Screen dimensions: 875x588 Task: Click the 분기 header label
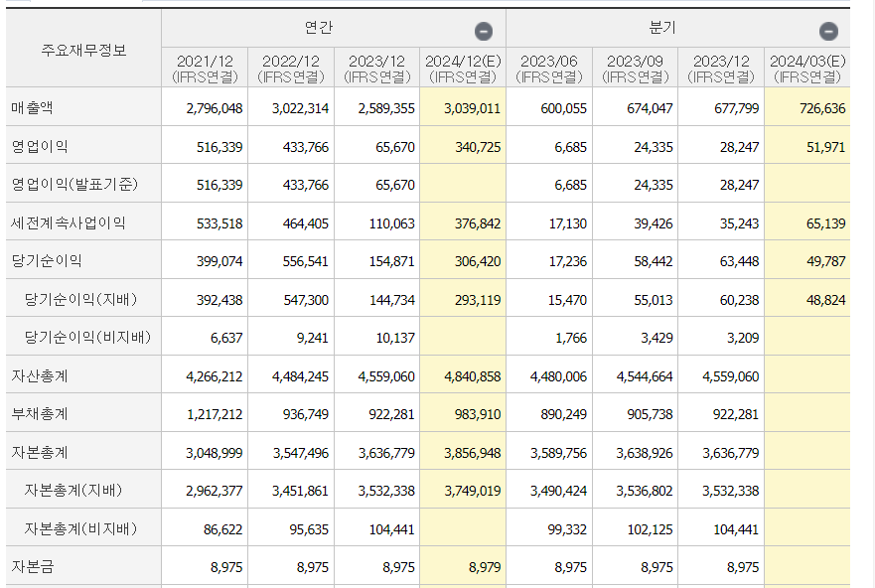click(x=662, y=29)
